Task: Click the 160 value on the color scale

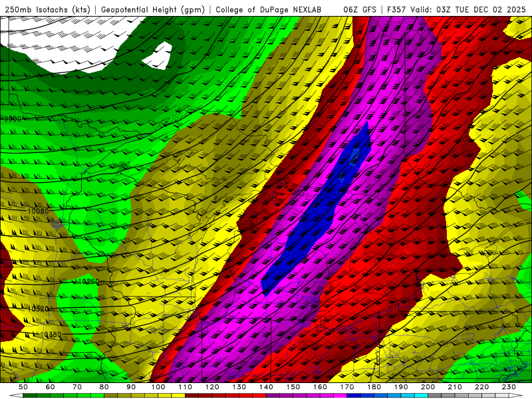Action: [x=320, y=387]
